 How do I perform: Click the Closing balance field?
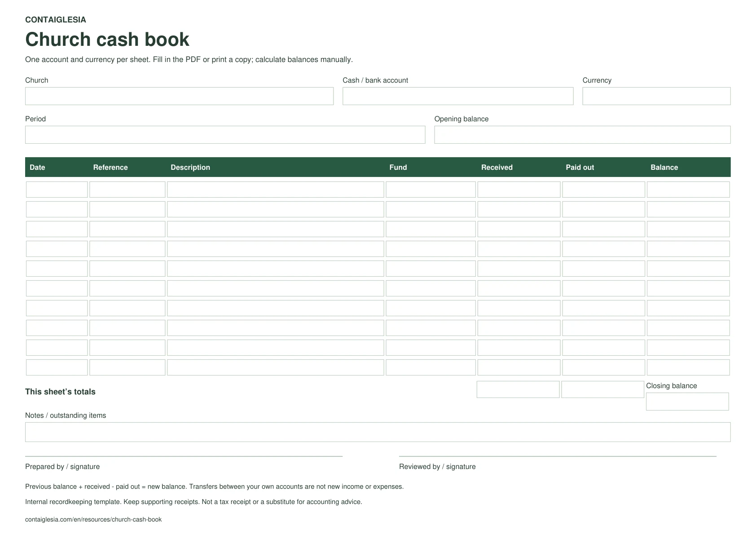point(687,402)
